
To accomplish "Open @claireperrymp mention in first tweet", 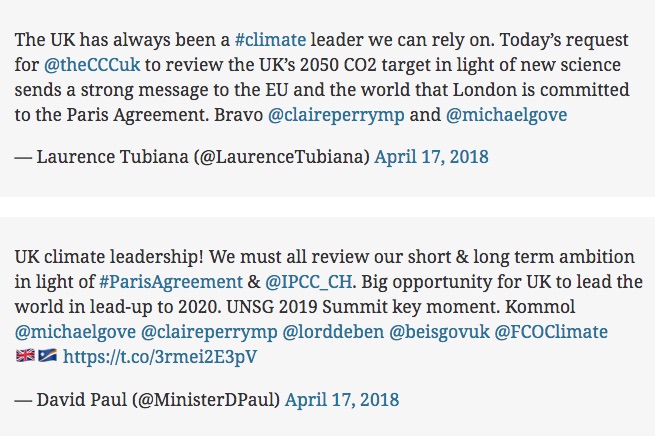I will (x=336, y=115).
